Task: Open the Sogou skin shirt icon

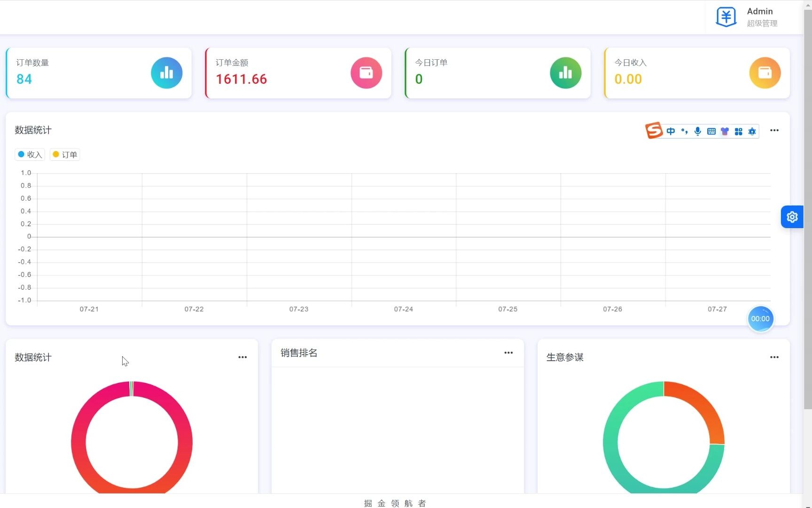Action: (x=725, y=131)
